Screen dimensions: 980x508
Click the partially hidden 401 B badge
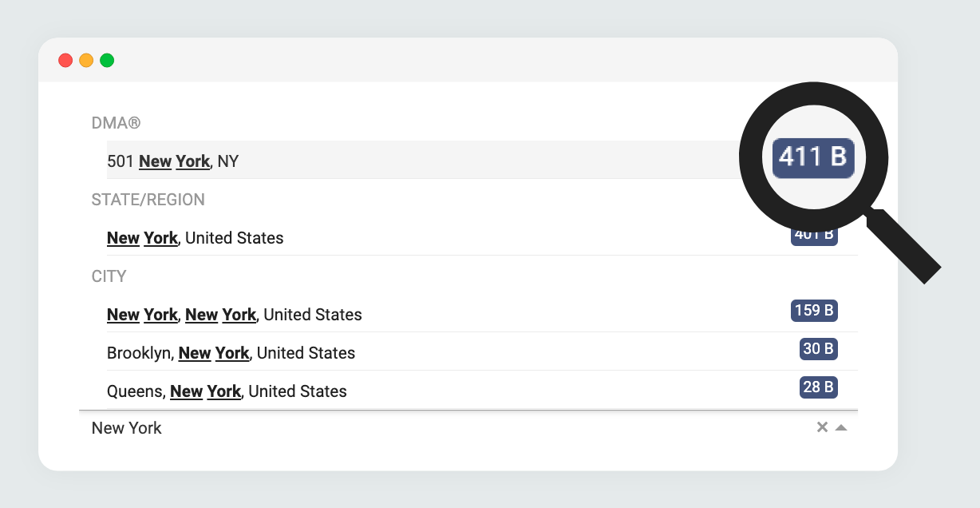pyautogui.click(x=814, y=236)
